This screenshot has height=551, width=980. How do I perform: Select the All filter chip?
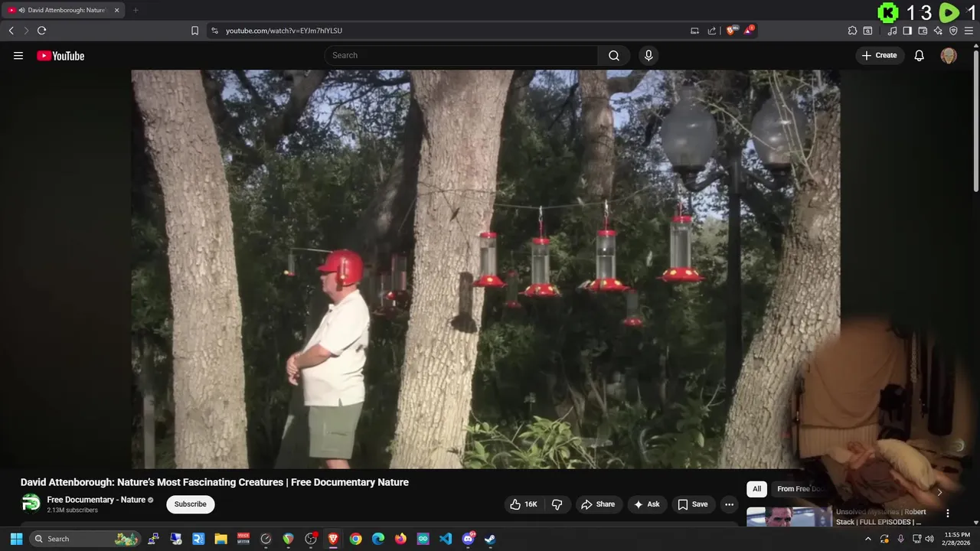(x=756, y=489)
